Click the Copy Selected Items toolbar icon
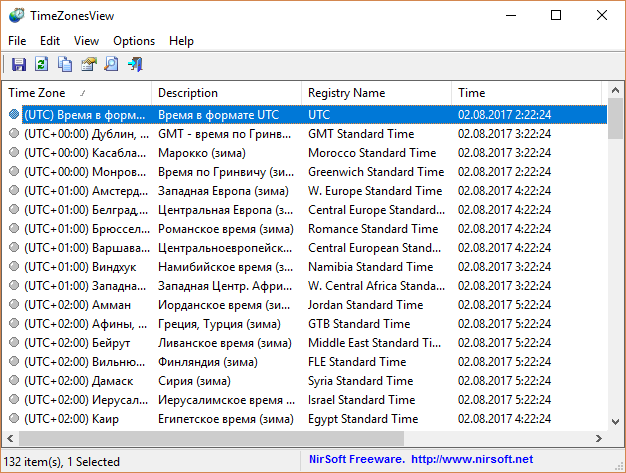Viewport: 626px width, 473px height. tap(65, 64)
